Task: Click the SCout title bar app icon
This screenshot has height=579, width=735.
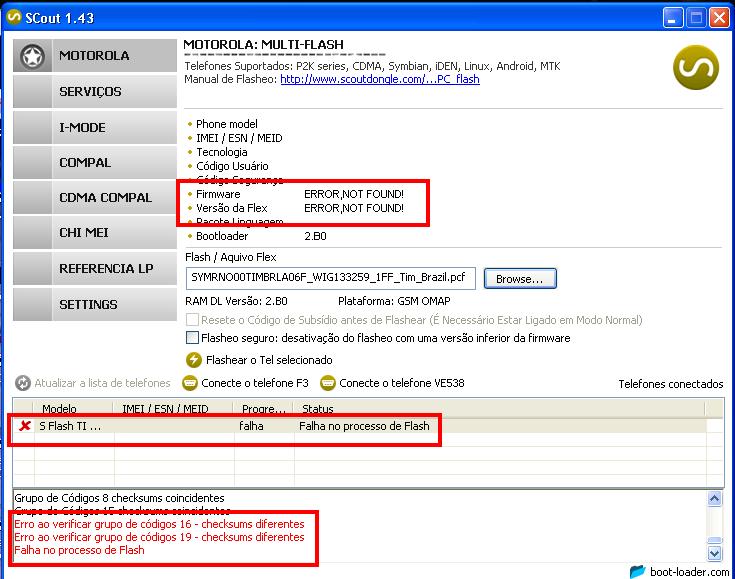Action: click(x=14, y=17)
